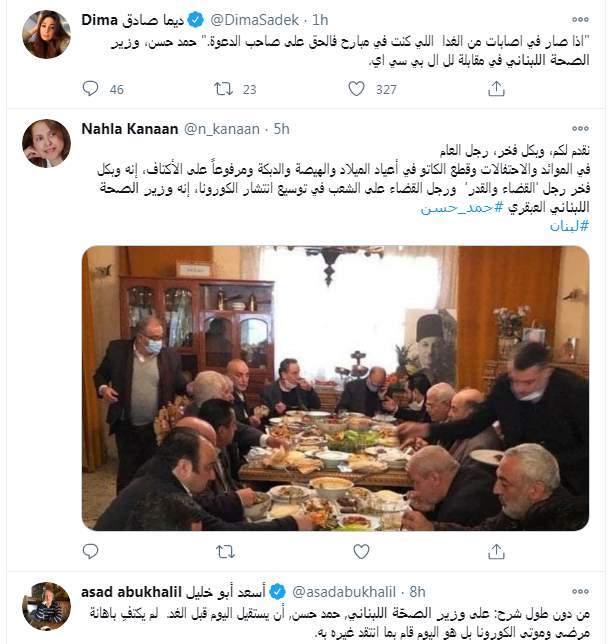Retweet Dima Sadek's tweet
The height and width of the screenshot is (644, 611).
[x=224, y=89]
